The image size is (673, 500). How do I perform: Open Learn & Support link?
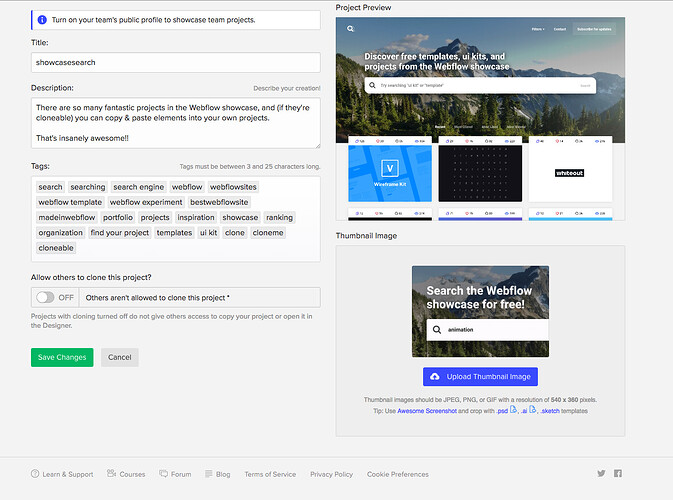click(x=68, y=474)
